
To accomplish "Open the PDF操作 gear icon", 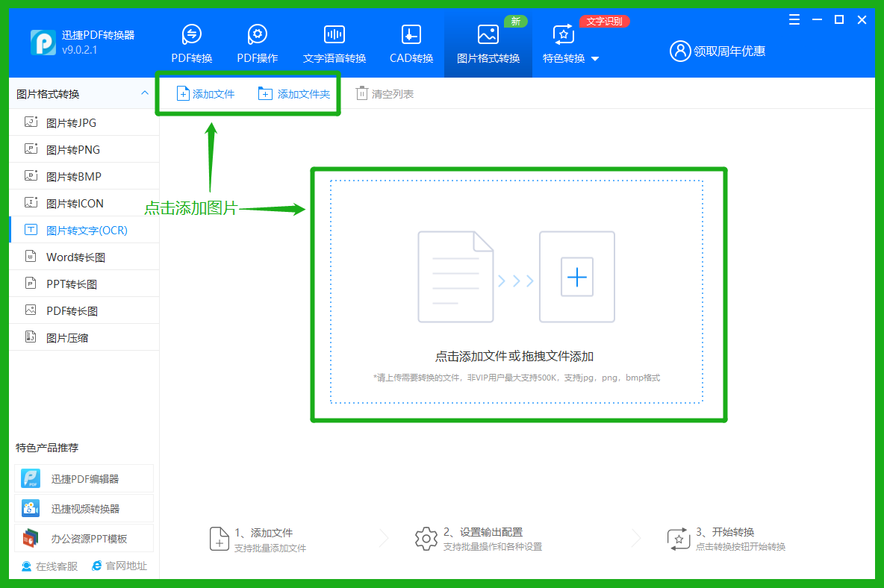I will (x=257, y=34).
